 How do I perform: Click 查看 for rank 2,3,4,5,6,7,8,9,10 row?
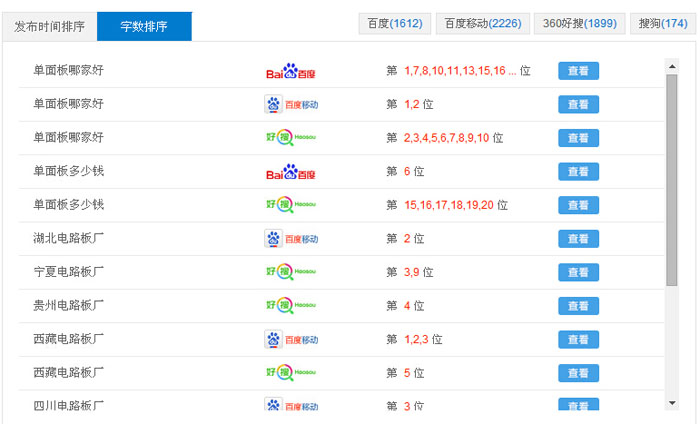click(578, 138)
